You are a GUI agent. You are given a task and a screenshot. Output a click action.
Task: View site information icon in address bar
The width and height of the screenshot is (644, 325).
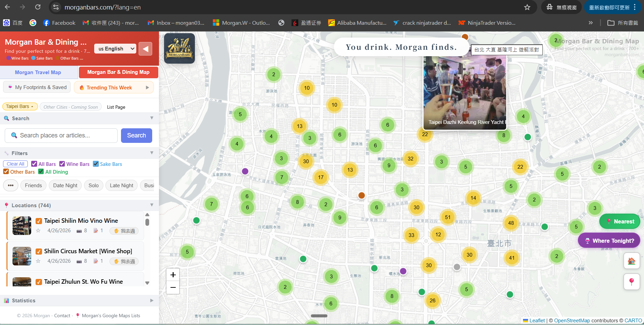pyautogui.click(x=56, y=7)
